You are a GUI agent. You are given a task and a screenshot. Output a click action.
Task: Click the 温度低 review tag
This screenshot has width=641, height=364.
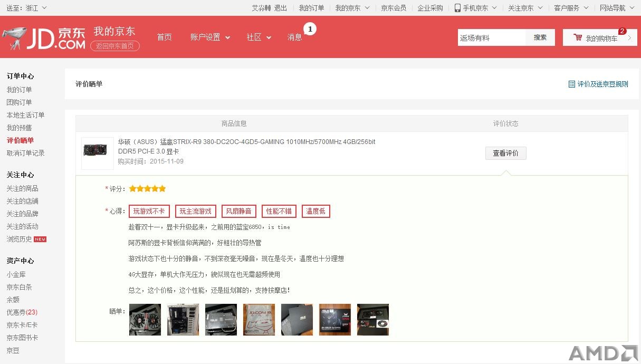316,212
